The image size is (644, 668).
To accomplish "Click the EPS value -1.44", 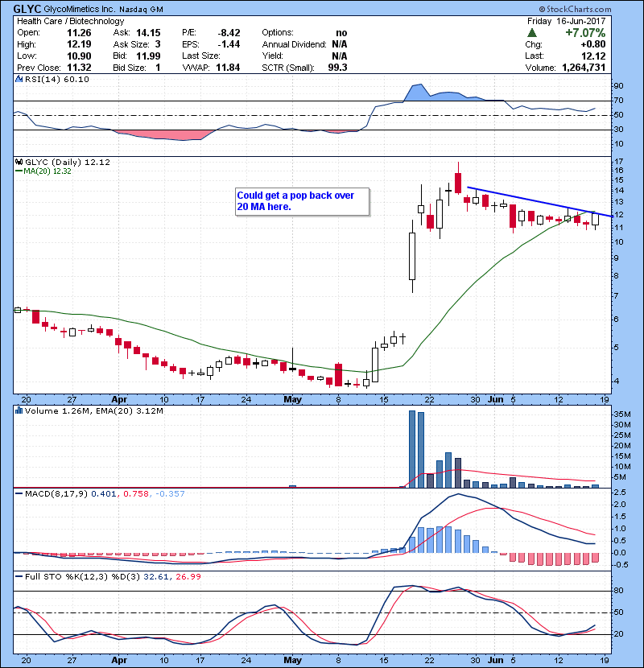I will (x=229, y=44).
